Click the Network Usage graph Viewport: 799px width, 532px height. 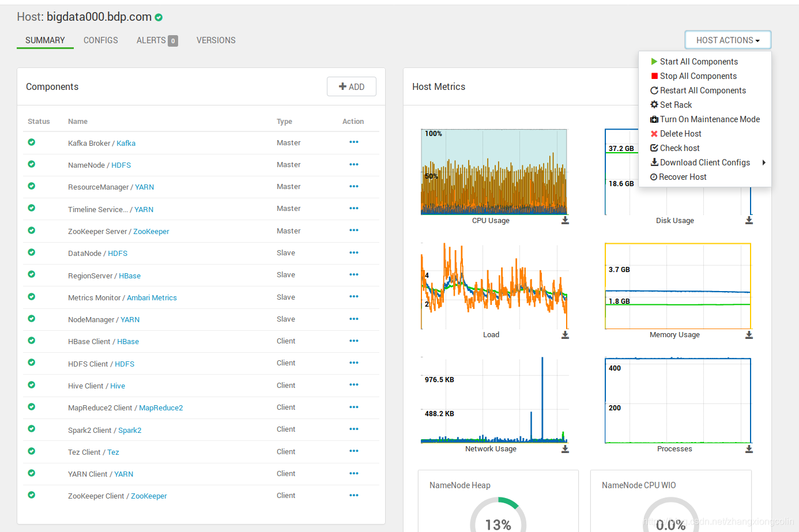(x=494, y=400)
